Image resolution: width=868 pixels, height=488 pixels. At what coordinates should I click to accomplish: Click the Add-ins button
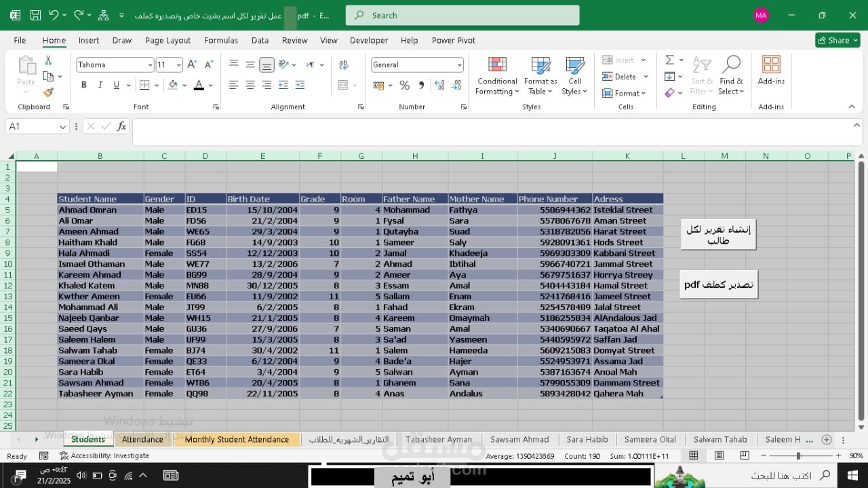coord(771,71)
